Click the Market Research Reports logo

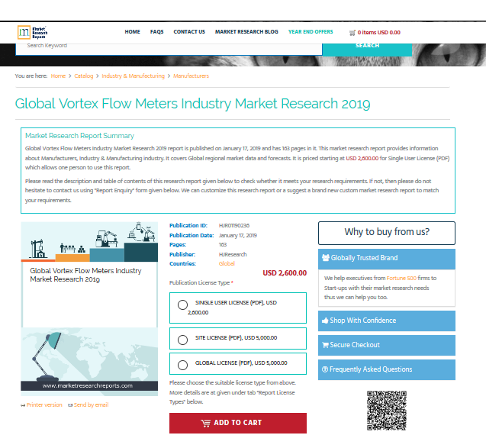pyautogui.click(x=33, y=32)
